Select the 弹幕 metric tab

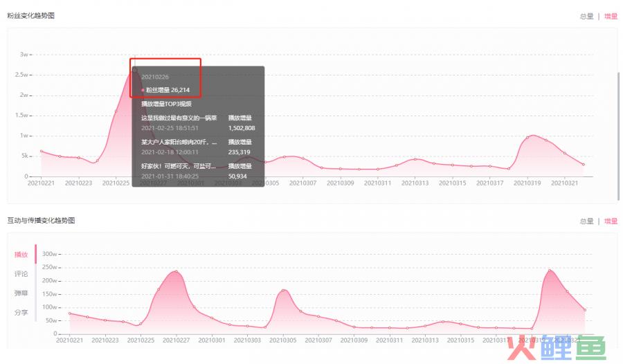21,293
